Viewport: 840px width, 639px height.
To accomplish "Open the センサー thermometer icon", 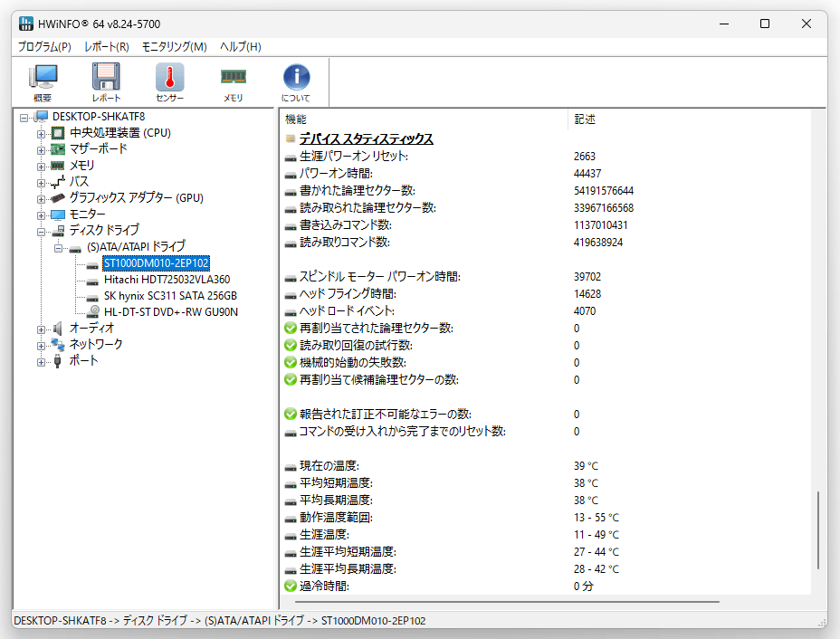I will pyautogui.click(x=170, y=82).
